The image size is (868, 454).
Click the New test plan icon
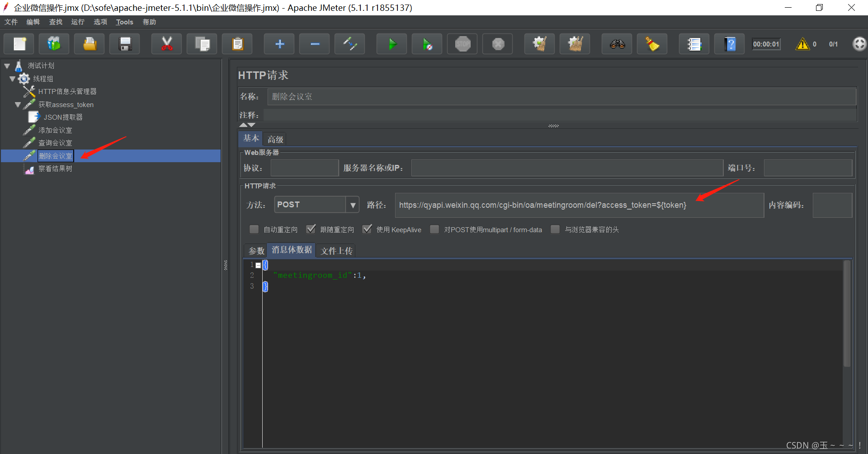(19, 44)
